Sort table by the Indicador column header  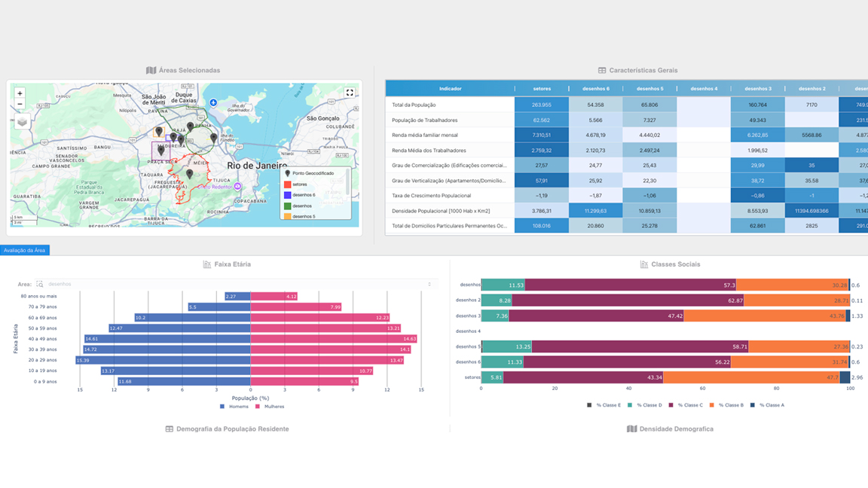tap(450, 89)
